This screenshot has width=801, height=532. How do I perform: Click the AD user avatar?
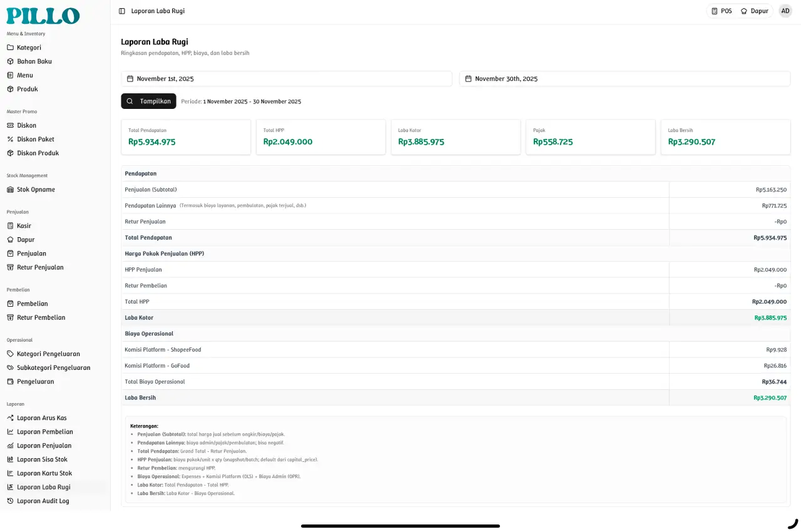(785, 11)
